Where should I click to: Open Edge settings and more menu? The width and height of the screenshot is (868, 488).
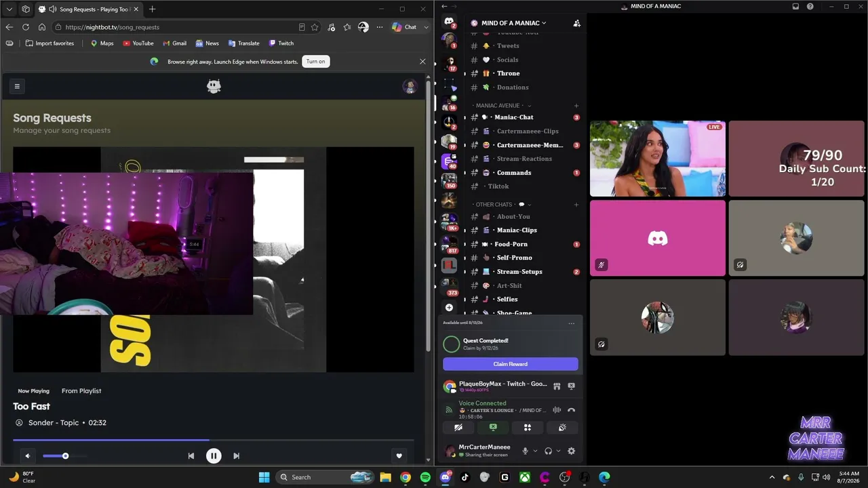point(379,27)
